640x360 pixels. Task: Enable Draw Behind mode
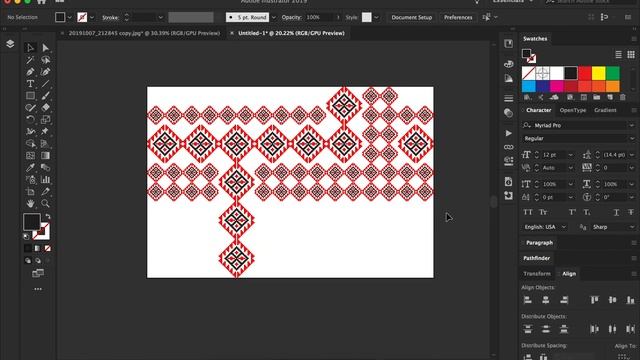[x=38, y=260]
